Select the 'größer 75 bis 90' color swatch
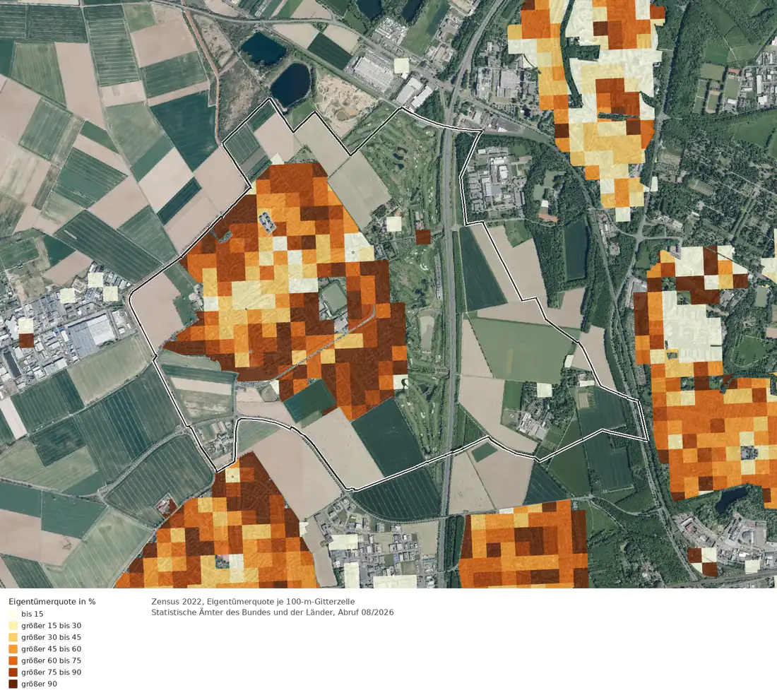The image size is (777, 700). [13, 672]
